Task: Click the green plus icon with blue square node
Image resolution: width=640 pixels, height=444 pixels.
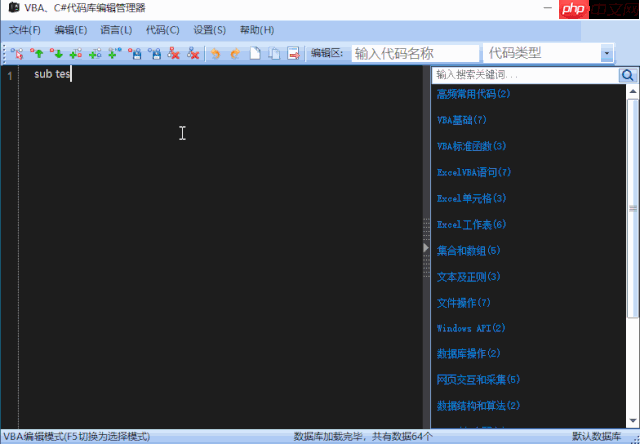Action: click(96, 53)
